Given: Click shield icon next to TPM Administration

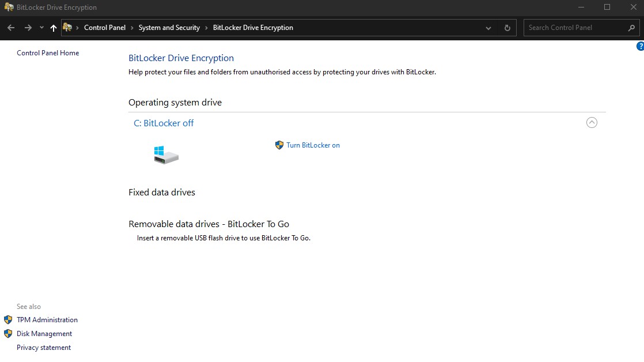Looking at the screenshot, I should [x=8, y=320].
